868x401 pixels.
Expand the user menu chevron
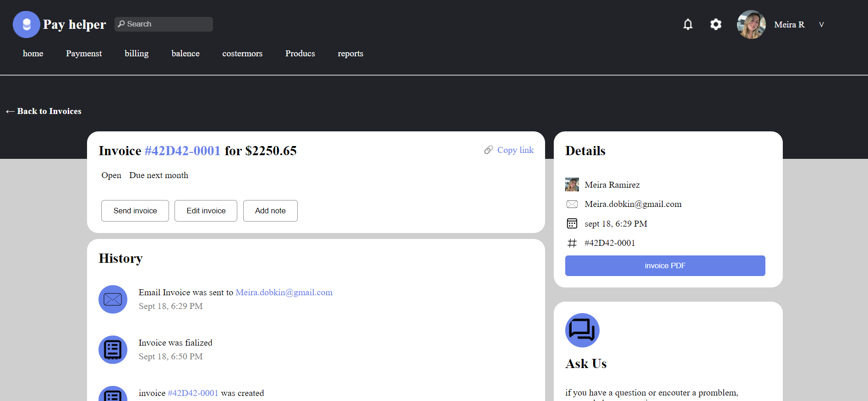click(821, 25)
